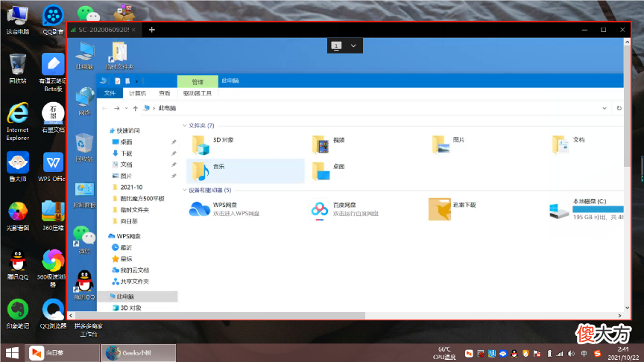Click the Sogou S input icon in tray
The image size is (644, 362).
pos(598,353)
